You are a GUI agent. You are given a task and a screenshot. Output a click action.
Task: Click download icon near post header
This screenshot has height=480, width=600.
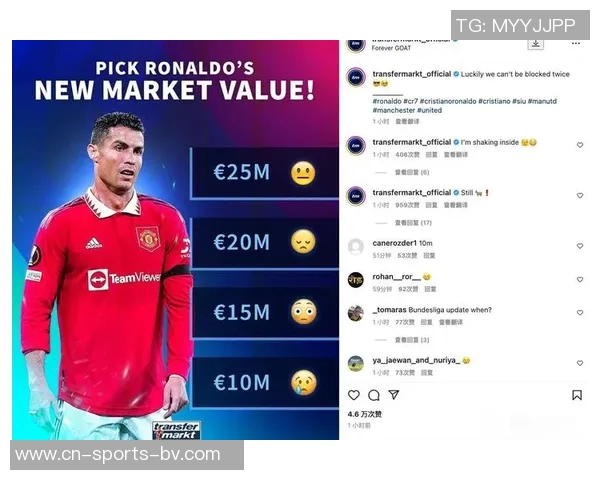click(536, 44)
